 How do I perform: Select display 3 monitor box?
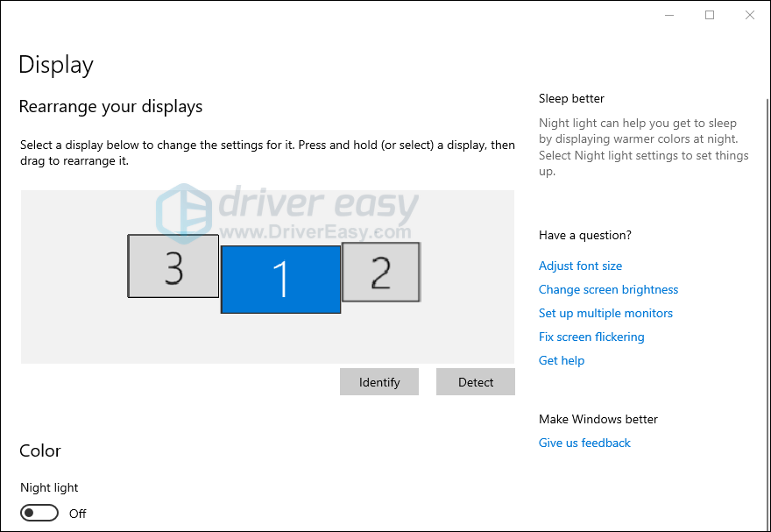pos(173,266)
